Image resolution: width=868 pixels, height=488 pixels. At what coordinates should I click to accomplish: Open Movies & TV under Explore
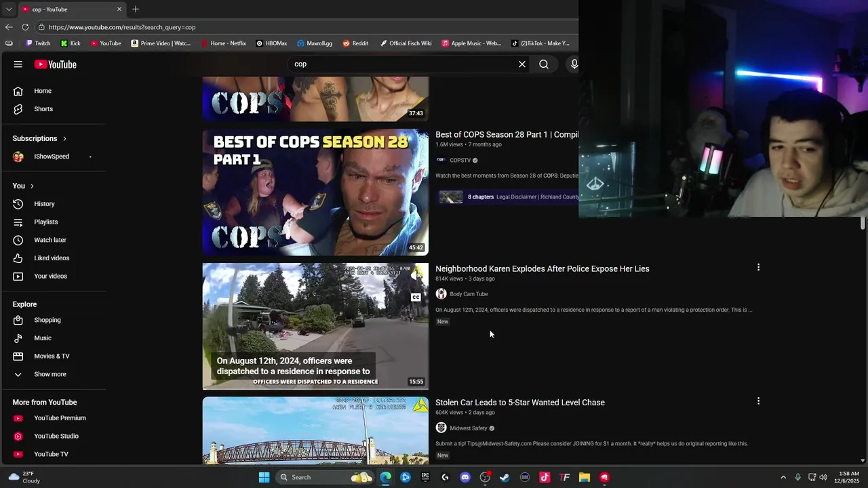pos(53,357)
